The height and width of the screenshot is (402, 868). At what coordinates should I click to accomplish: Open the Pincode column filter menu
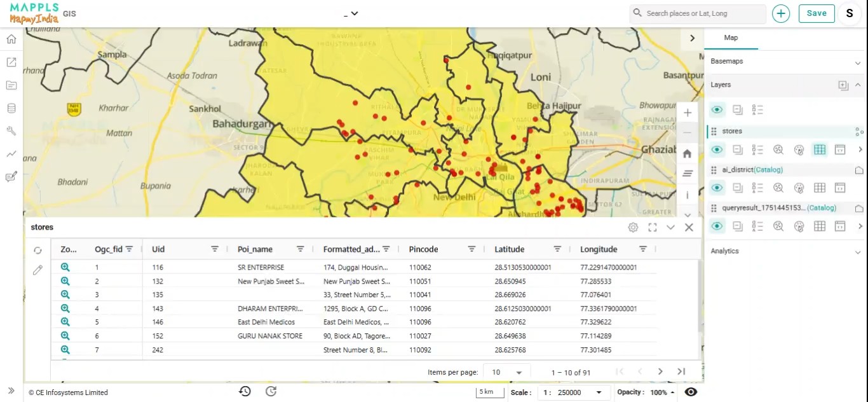coord(471,249)
